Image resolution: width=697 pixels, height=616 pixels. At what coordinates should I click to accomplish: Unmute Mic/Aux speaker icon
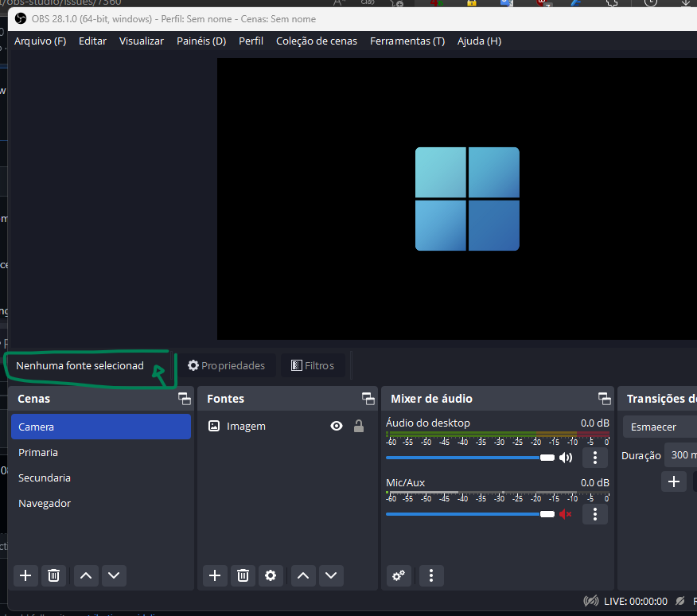tap(566, 514)
